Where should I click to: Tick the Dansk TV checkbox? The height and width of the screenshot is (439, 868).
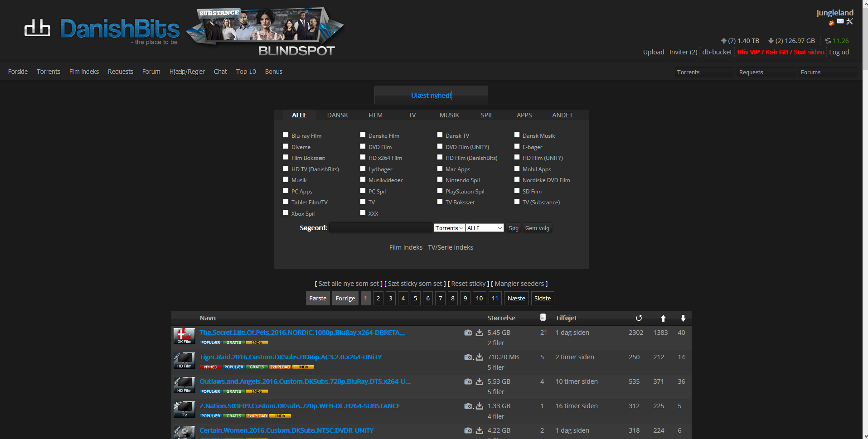pos(440,135)
